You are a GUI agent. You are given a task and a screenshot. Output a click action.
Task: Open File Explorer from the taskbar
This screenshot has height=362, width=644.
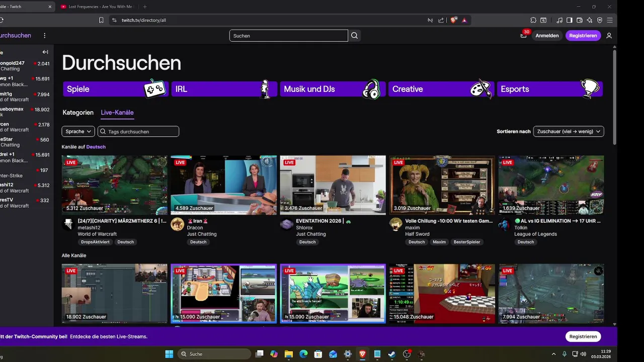[289, 354]
